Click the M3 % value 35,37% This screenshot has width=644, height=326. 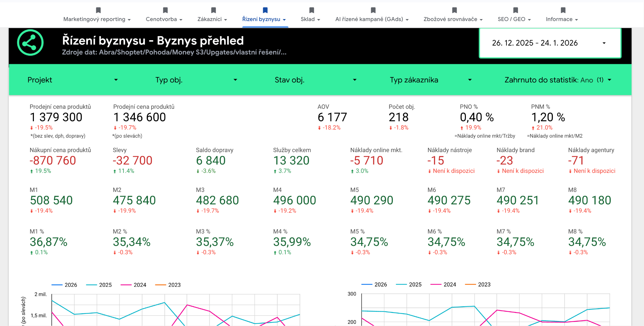coord(215,242)
